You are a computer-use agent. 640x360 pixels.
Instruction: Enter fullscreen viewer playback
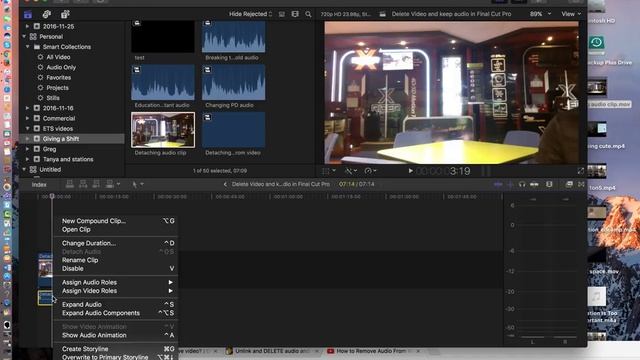click(x=580, y=171)
